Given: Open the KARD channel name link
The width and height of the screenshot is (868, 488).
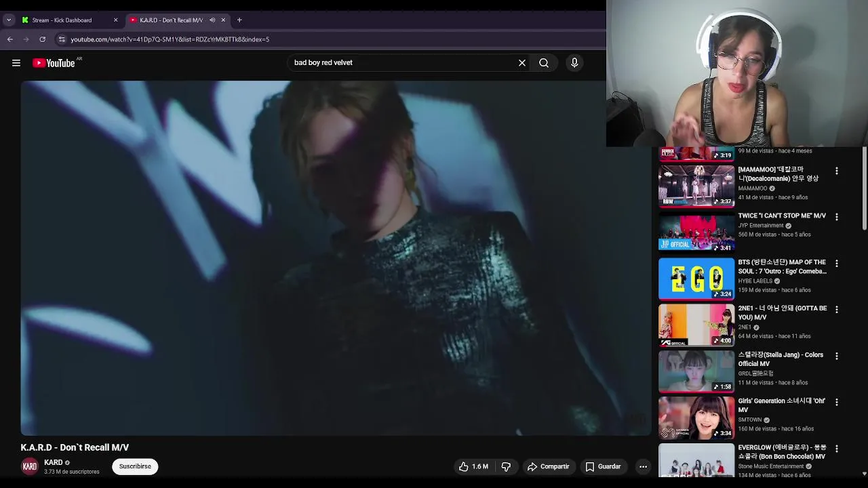Looking at the screenshot, I should click(53, 462).
